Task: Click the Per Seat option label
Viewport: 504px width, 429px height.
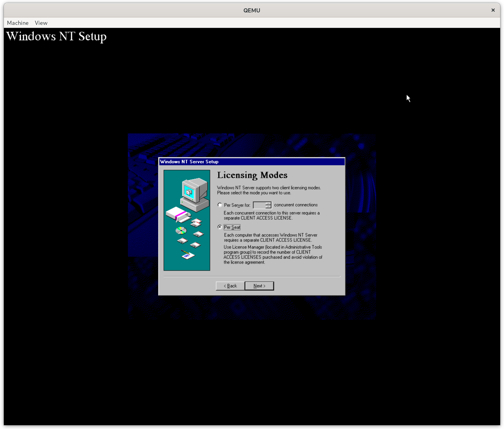Action: pos(232,227)
